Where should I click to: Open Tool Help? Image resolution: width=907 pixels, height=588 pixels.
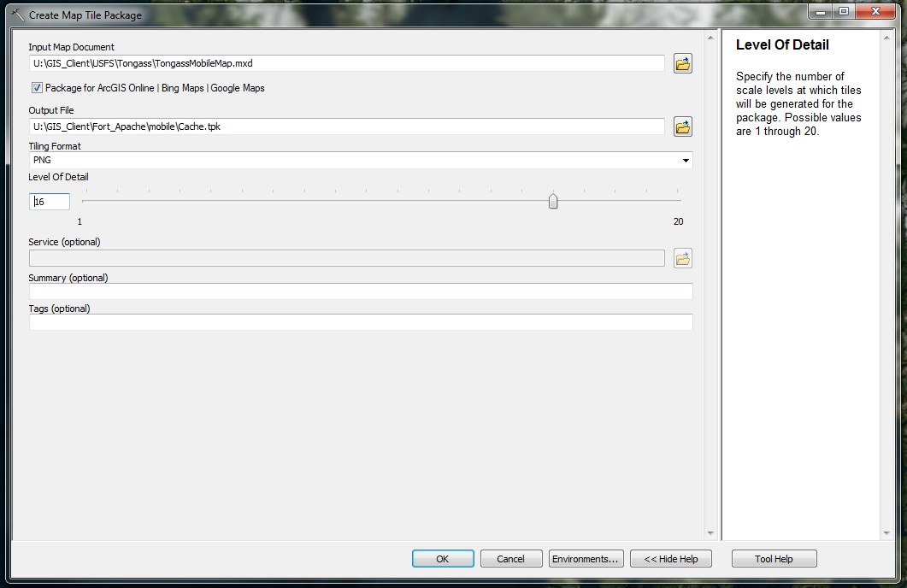tap(774, 559)
